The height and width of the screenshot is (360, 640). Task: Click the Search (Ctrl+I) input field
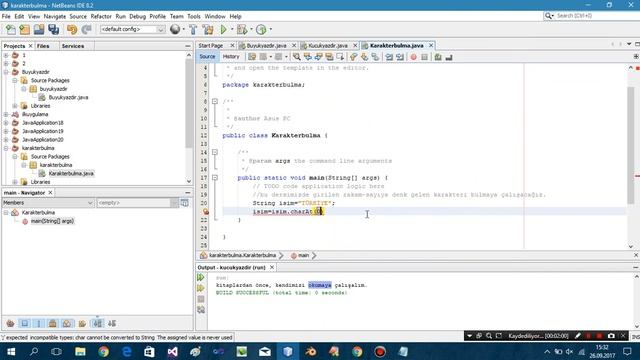591,16
